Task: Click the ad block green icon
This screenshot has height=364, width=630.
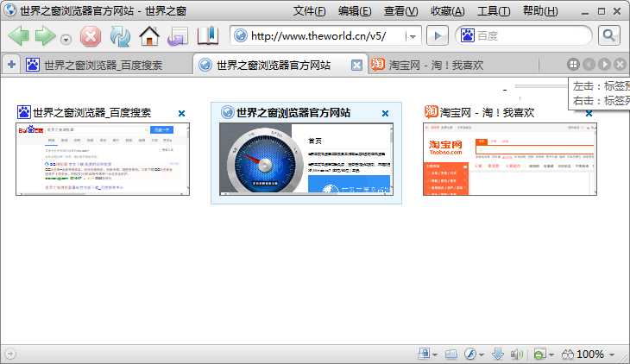Action: coord(539,354)
